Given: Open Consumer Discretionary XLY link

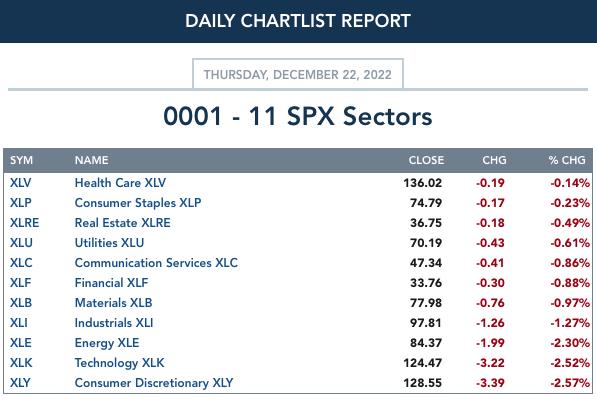Looking at the screenshot, I should [154, 383].
